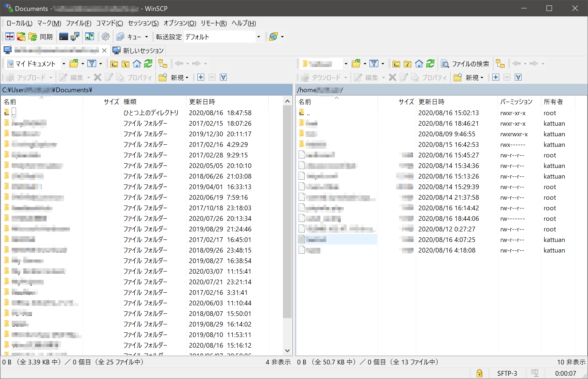This screenshot has width=588, height=379.
Task: Click the lock encryption status icon
Action: click(x=480, y=373)
